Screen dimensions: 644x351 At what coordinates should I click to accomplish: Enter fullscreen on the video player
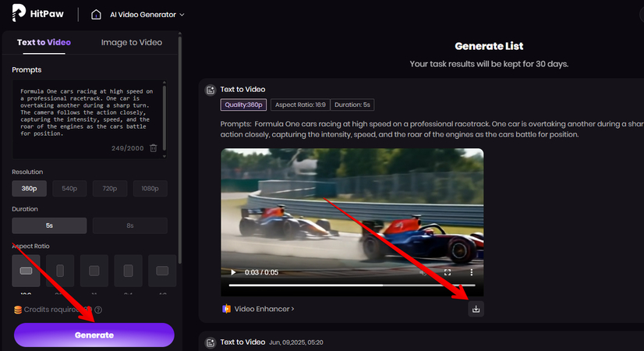click(448, 272)
